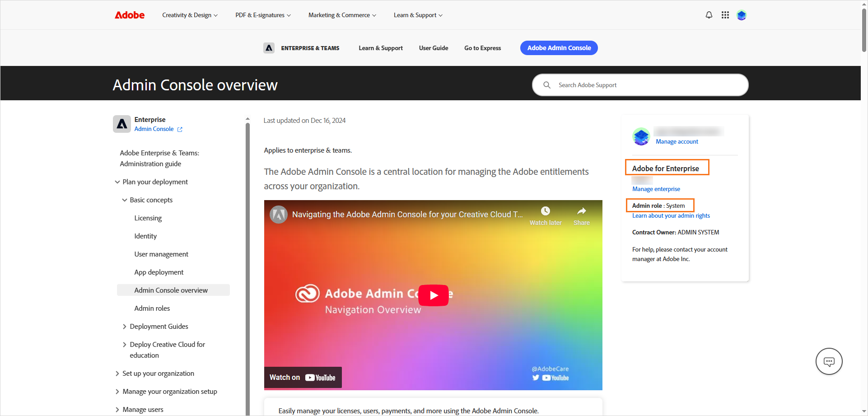Click the Enterprise & Teams Adobe icon
Image resolution: width=868 pixels, height=416 pixels.
tap(269, 48)
